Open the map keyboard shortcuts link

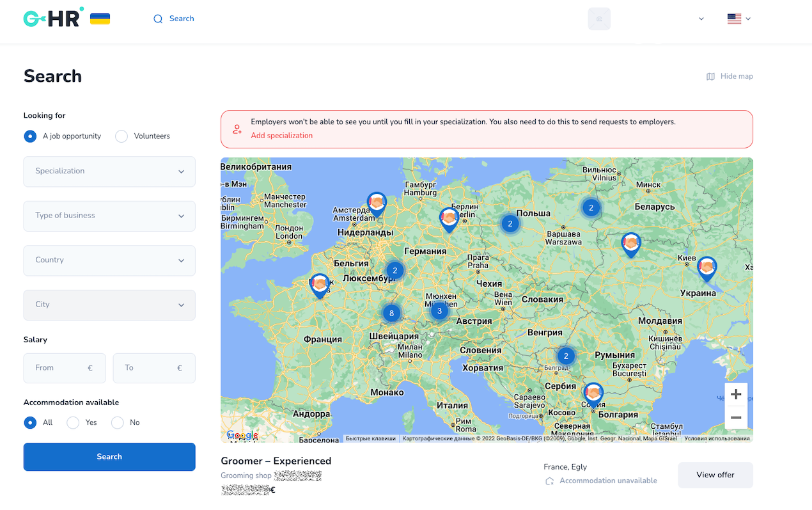pyautogui.click(x=371, y=439)
